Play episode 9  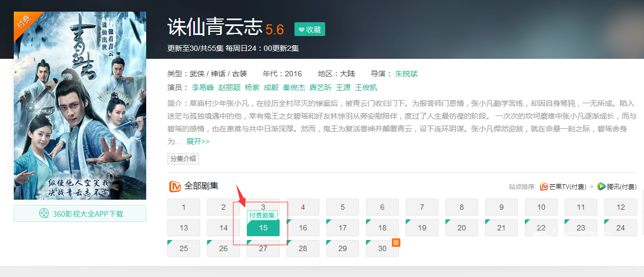[502, 207]
